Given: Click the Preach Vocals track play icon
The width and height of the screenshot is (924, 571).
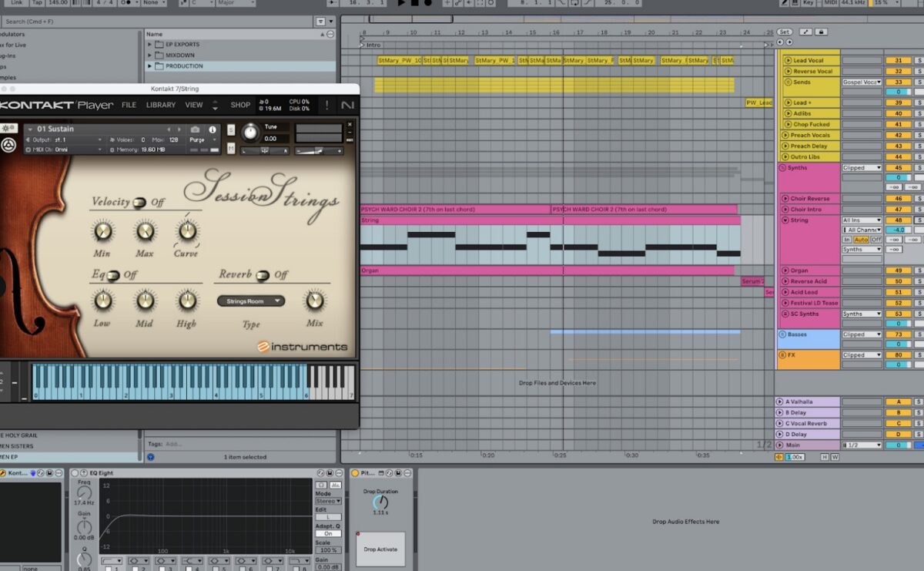Looking at the screenshot, I should click(785, 135).
